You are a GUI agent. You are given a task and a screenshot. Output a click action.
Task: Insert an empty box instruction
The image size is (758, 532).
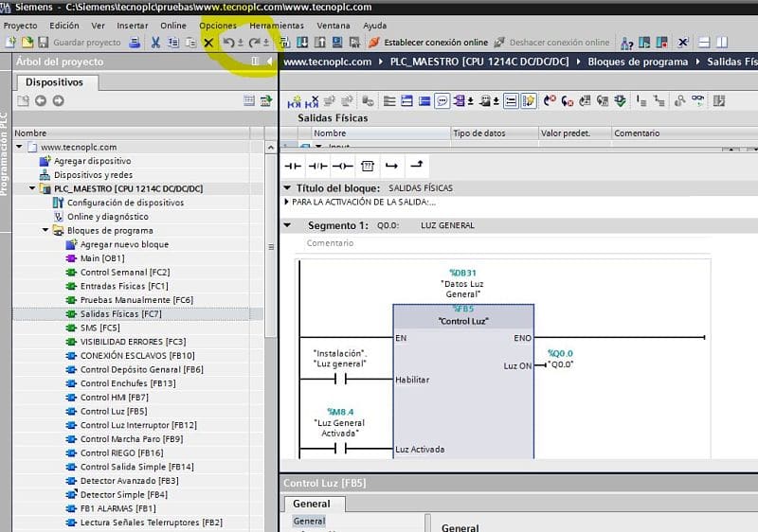click(368, 166)
